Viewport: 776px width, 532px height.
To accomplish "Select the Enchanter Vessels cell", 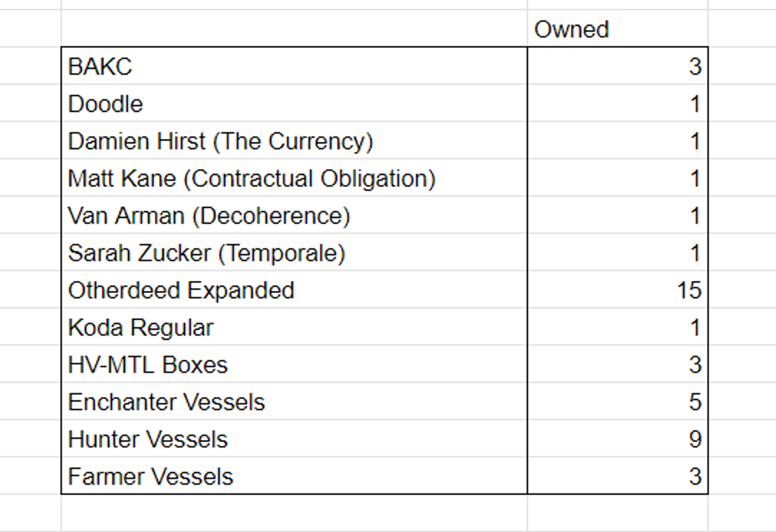I will (x=166, y=402).
